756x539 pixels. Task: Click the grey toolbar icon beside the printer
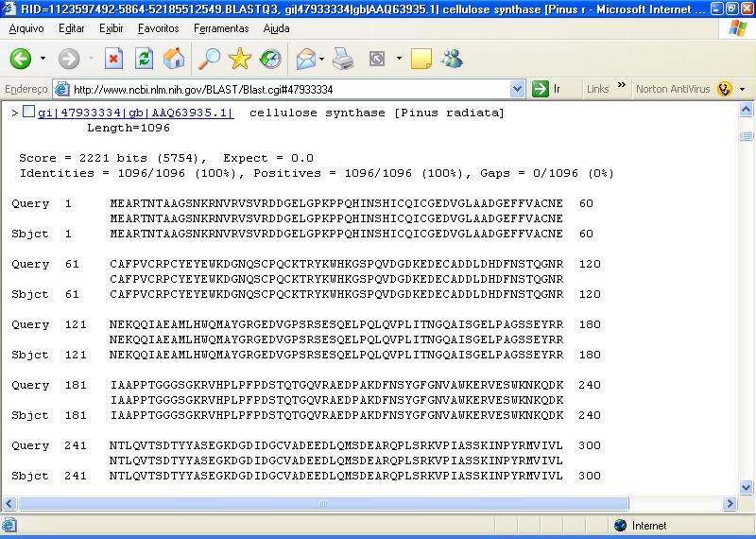[x=376, y=59]
